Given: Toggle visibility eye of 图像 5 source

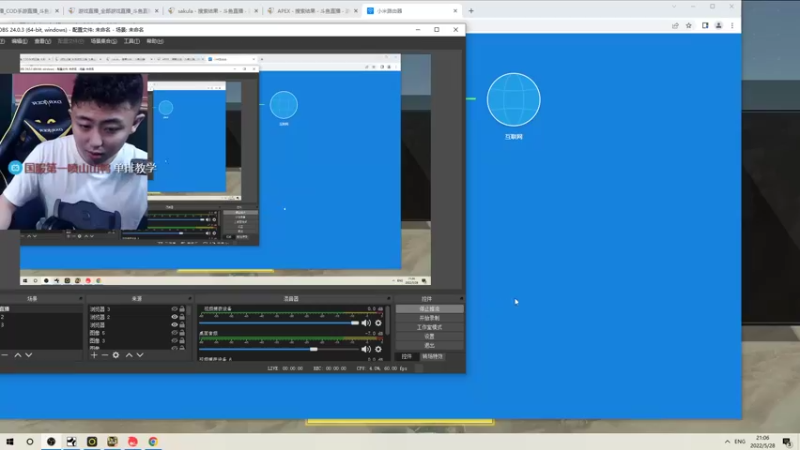Looking at the screenshot, I should [x=174, y=333].
